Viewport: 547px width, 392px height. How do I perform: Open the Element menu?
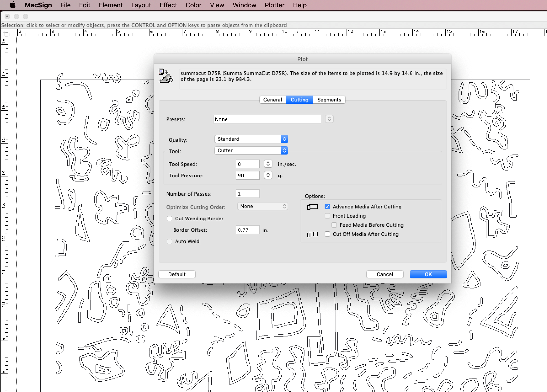coord(110,5)
